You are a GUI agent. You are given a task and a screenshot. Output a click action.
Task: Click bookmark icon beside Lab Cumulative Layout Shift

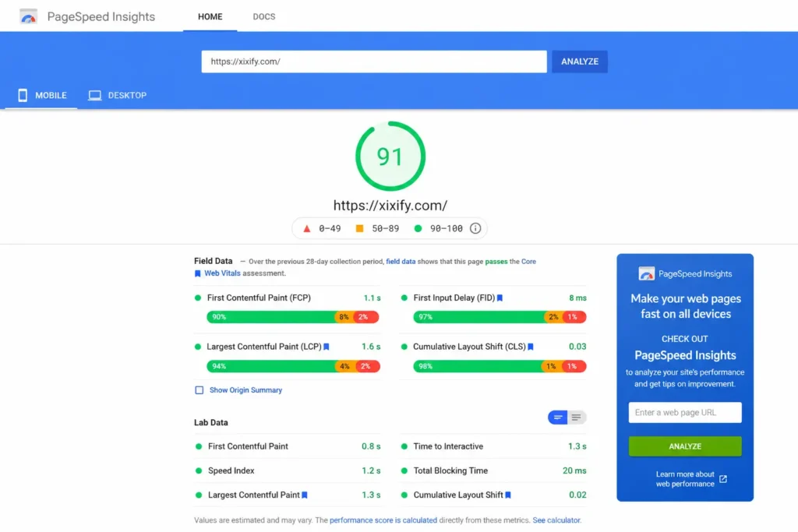click(508, 495)
